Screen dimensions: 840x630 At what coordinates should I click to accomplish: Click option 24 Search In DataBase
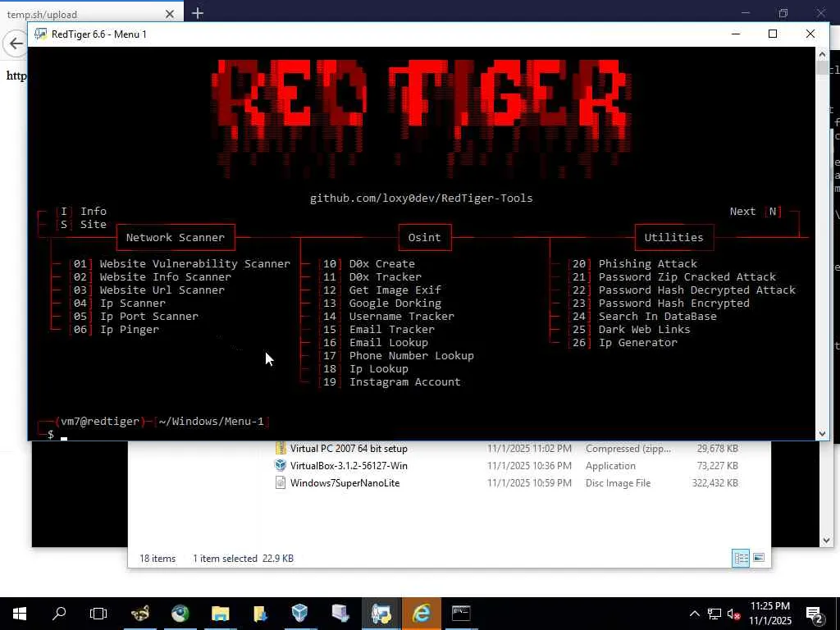coord(643,316)
